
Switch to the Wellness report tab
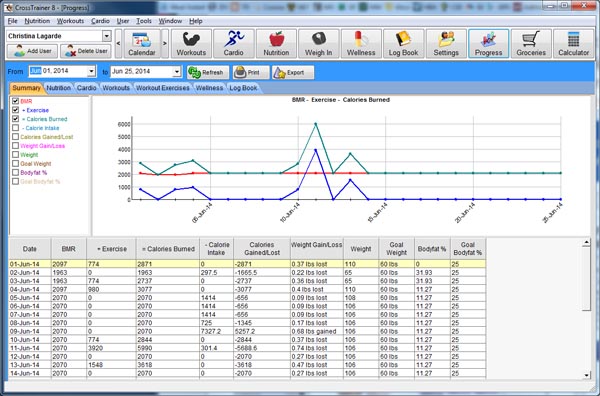point(209,88)
